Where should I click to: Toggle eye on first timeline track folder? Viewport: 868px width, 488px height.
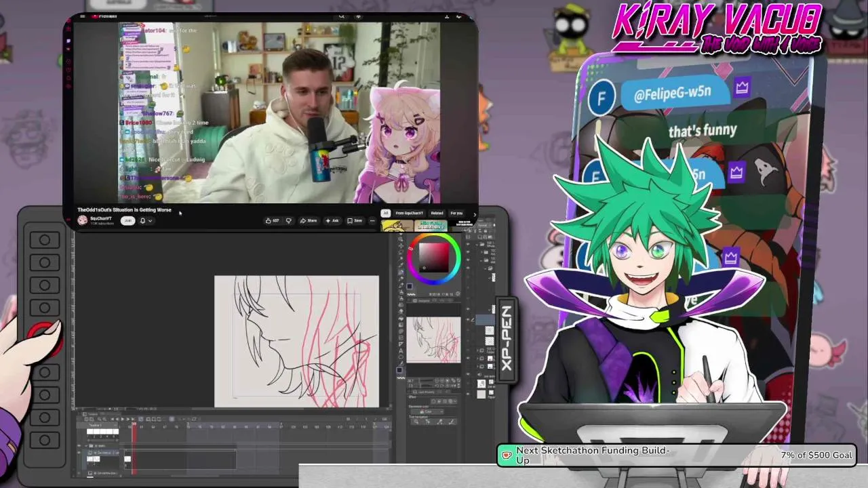coord(79,445)
